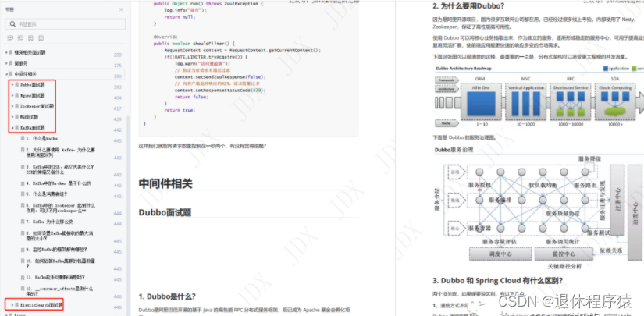Expand the Dubbo面试题 bookmark node
This screenshot has width=644, height=316.
[x=12, y=84]
